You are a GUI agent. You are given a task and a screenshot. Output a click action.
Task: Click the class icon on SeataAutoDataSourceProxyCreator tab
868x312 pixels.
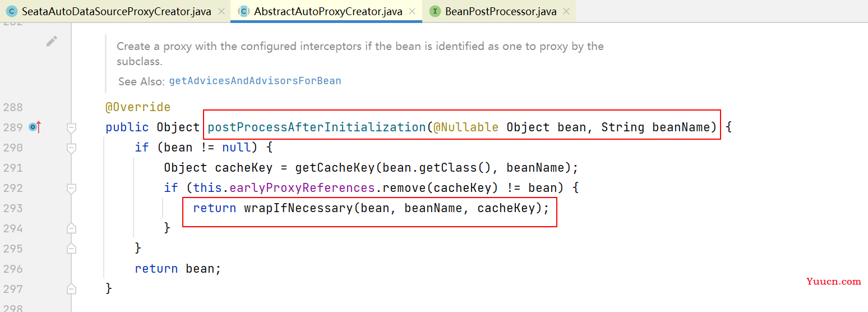12,11
